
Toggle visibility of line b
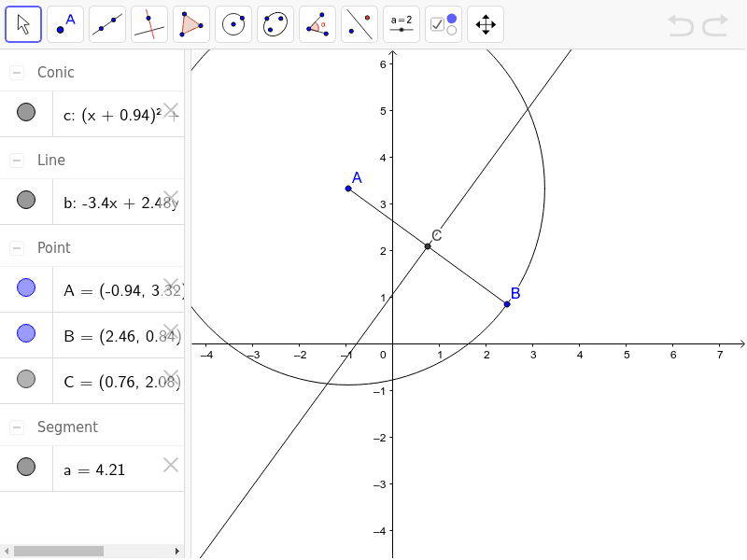tap(26, 200)
